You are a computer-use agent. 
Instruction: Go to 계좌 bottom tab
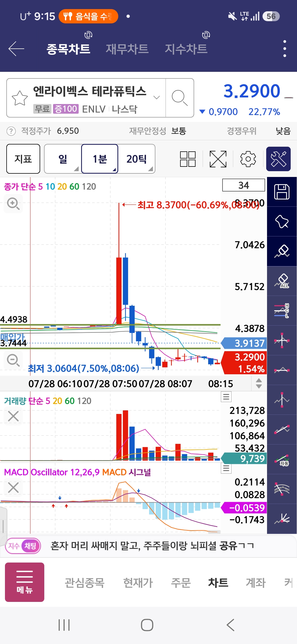click(256, 583)
